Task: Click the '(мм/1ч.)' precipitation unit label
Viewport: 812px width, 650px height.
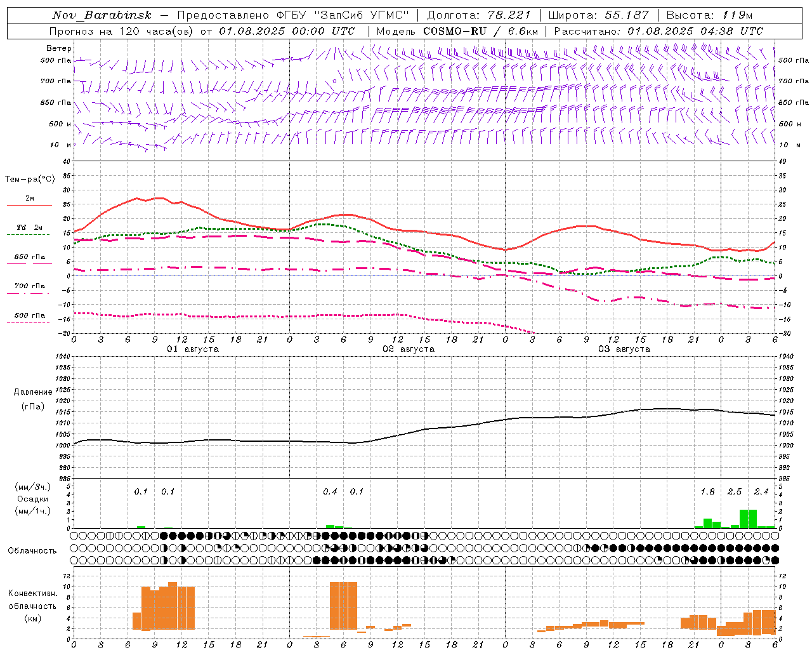Action: click(x=32, y=511)
